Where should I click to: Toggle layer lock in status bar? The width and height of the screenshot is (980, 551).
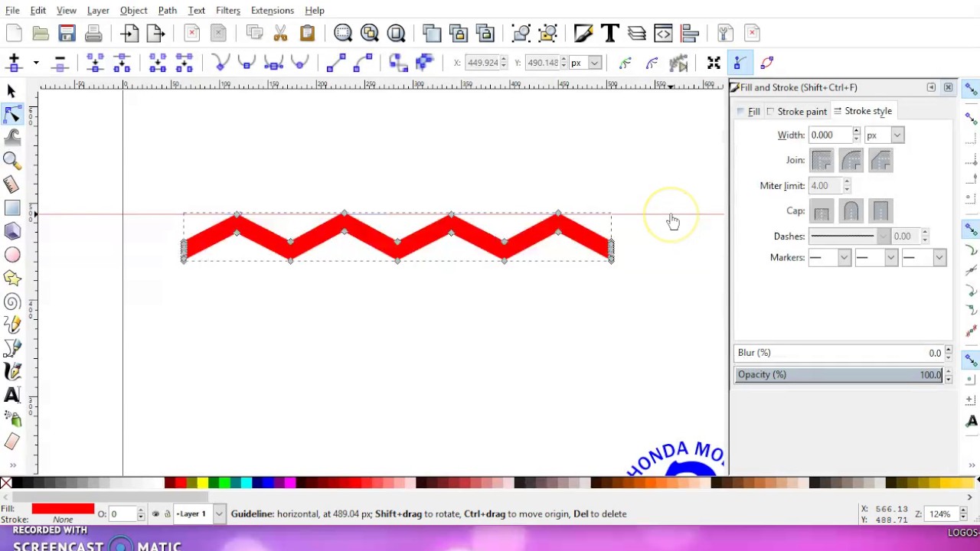click(168, 514)
